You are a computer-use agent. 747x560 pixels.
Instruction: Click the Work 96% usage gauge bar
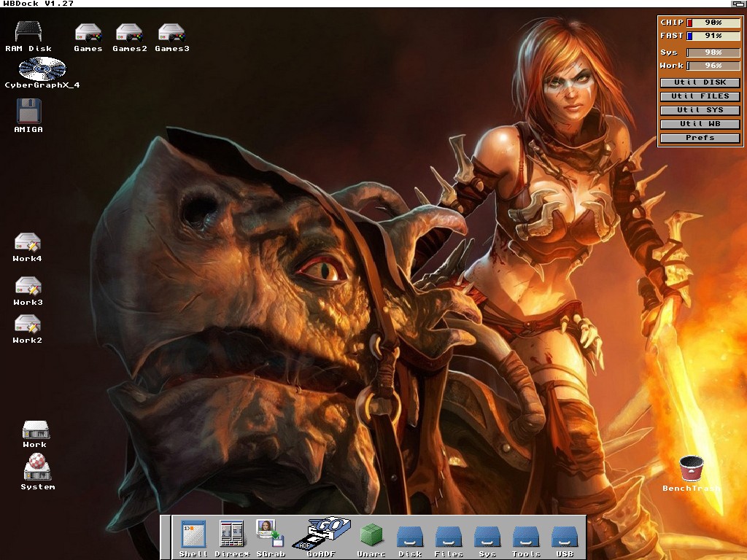click(713, 66)
